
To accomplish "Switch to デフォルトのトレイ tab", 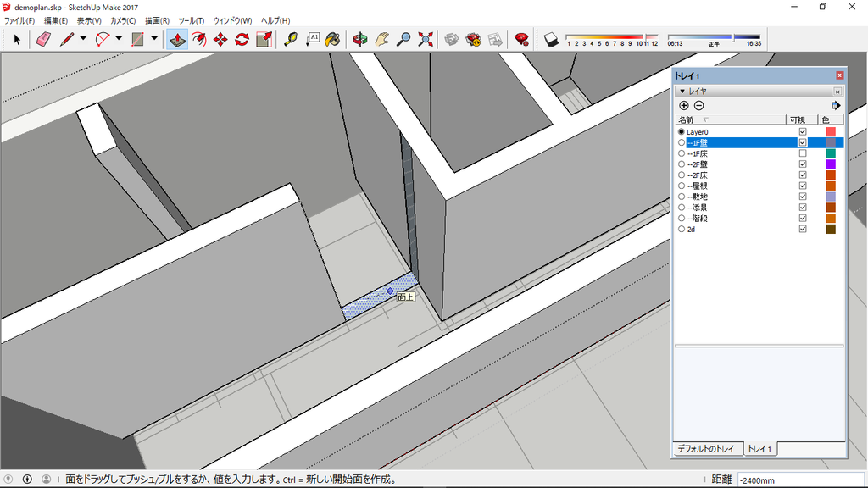I will [706, 449].
